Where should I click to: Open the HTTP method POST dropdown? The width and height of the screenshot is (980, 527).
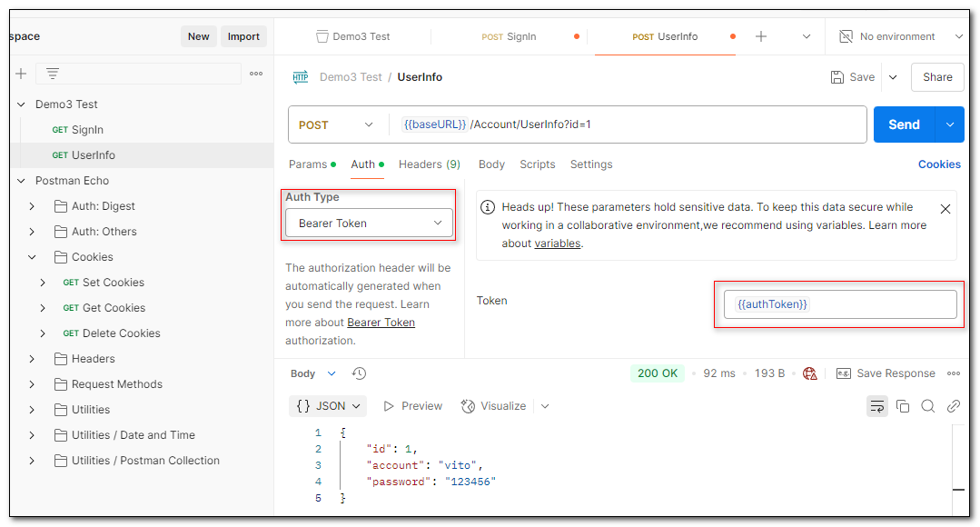coord(336,125)
